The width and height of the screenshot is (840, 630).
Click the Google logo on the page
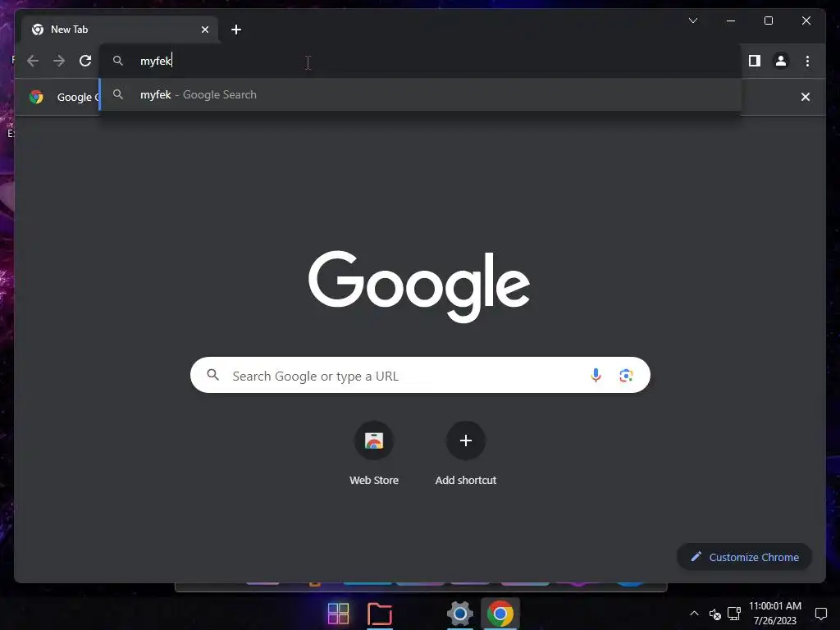click(419, 286)
